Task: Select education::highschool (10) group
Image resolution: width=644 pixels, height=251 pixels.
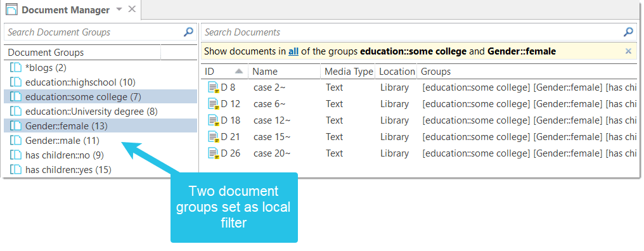Action: coord(100,82)
